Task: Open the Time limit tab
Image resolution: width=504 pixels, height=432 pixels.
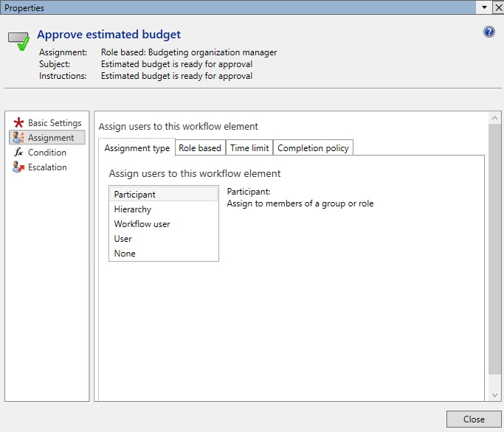Action: coord(249,148)
